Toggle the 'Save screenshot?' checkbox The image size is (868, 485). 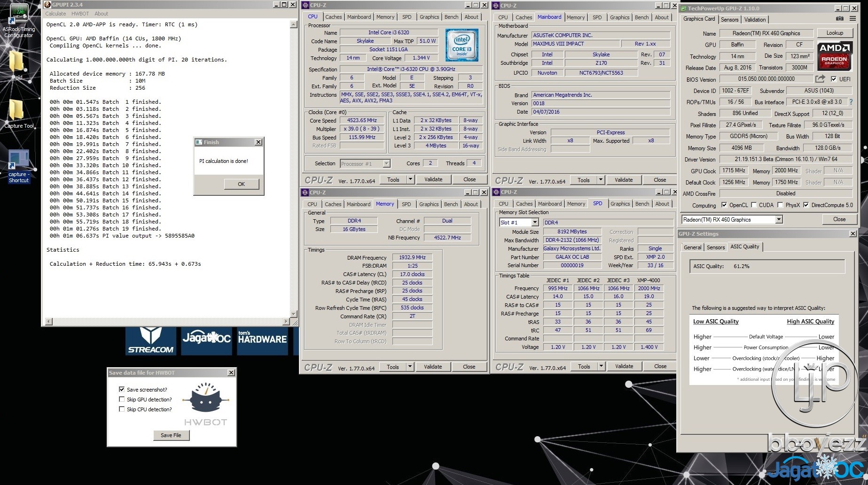tap(122, 389)
